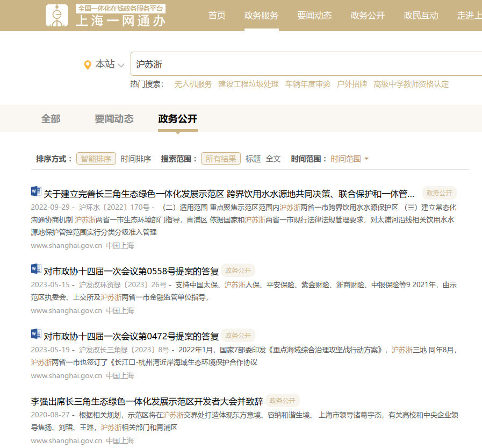Click Word document icon beside 关于建立完善长三角 result
482x448 pixels.
(36, 191)
